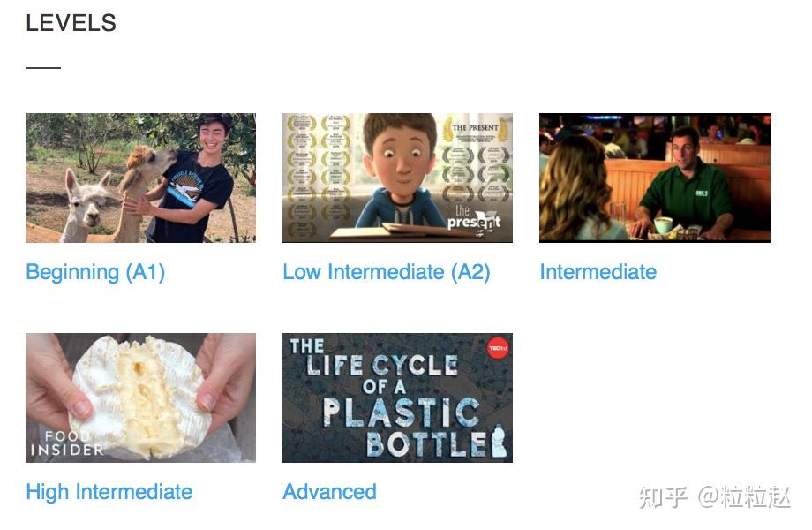Choose the Advanced level link

click(329, 492)
